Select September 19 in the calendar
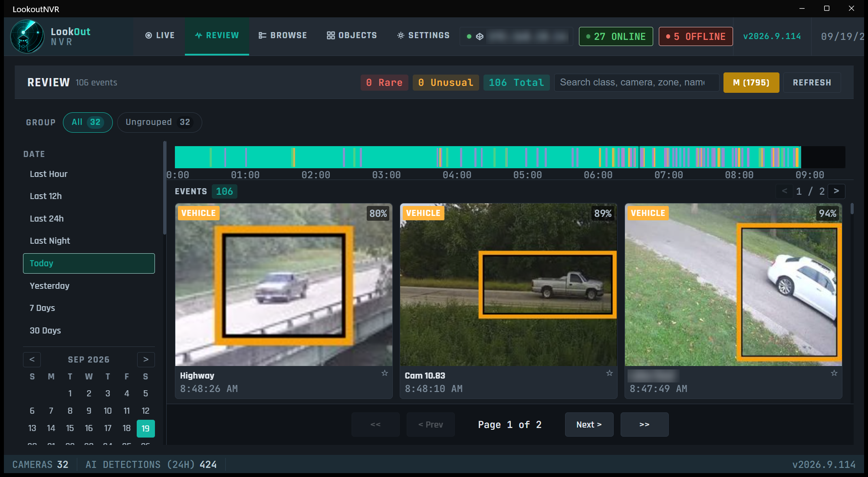 click(x=145, y=428)
